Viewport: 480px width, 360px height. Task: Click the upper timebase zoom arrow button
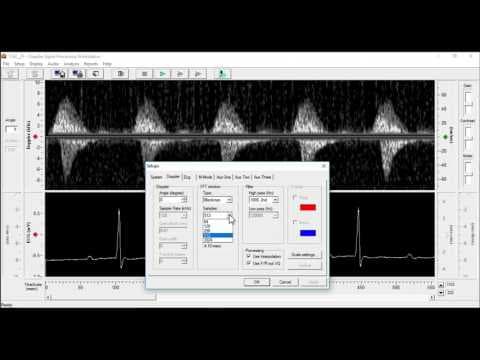tap(441, 285)
